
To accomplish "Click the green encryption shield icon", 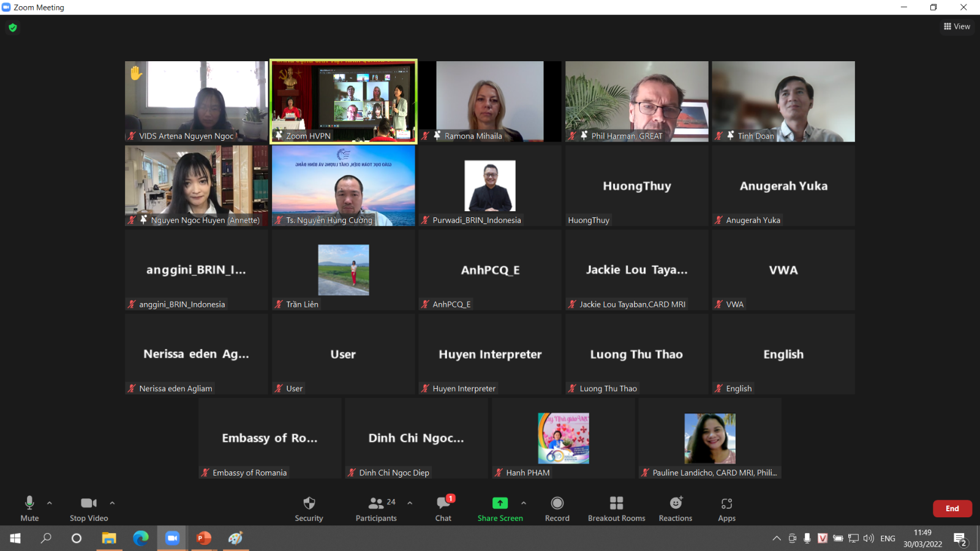I will click(x=13, y=28).
